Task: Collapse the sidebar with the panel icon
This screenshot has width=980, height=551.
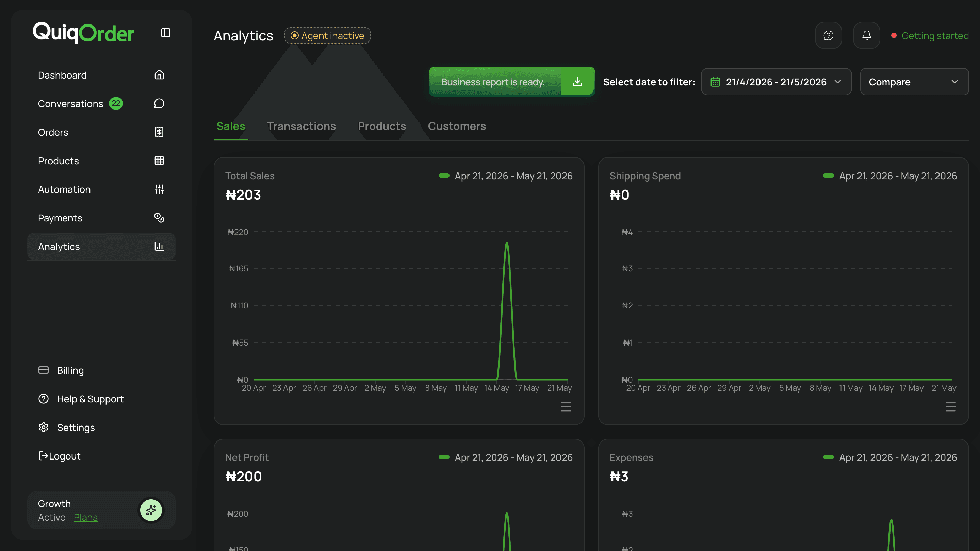Action: point(165,33)
